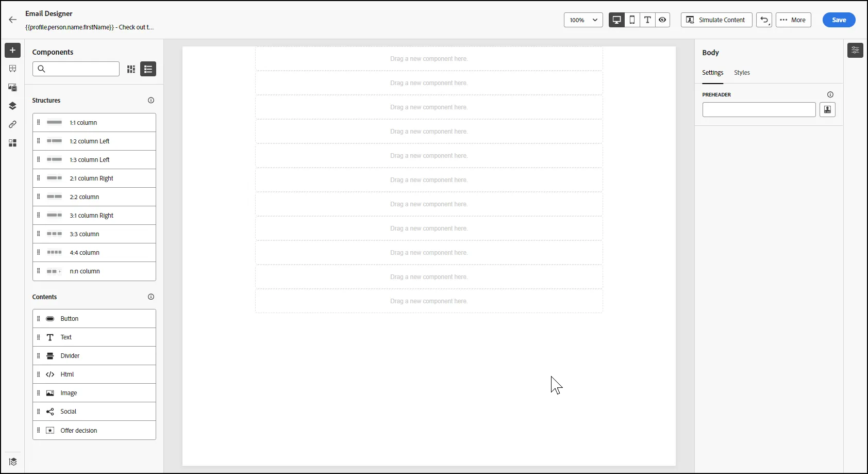Select the 2:2 column structure
Viewport: 868px width, 474px height.
(94, 197)
